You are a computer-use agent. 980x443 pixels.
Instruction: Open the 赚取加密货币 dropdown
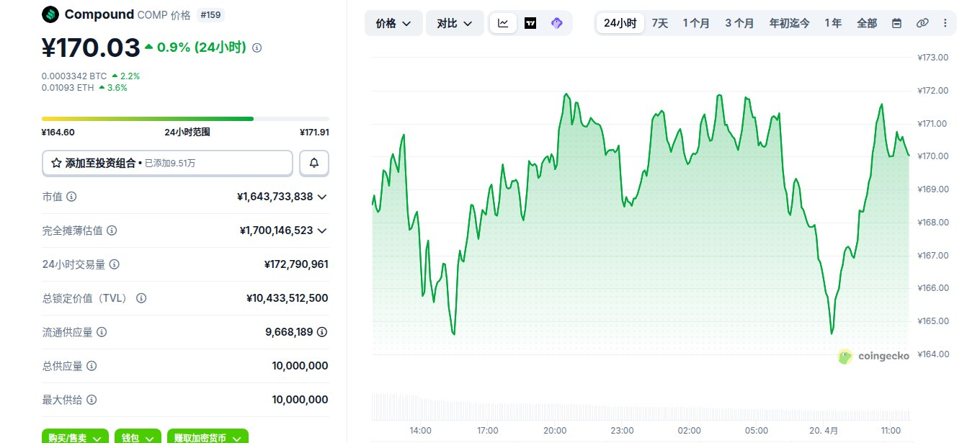pyautogui.click(x=208, y=437)
